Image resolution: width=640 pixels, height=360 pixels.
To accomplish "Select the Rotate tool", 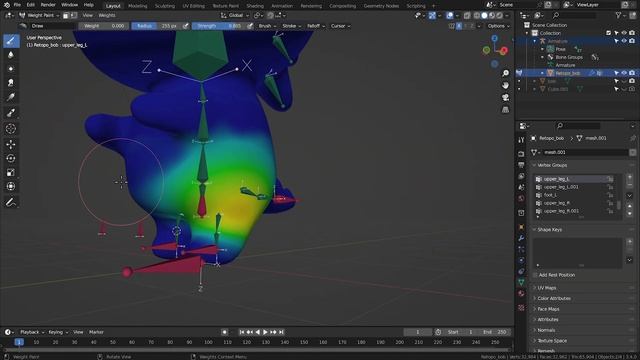I will point(11,158).
